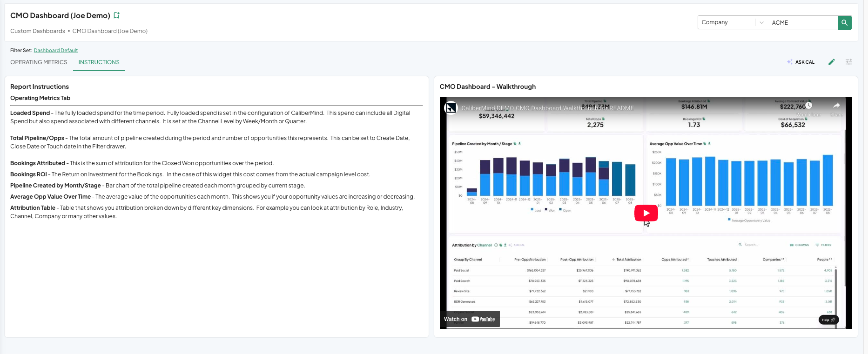The width and height of the screenshot is (868, 354).
Task: Click the 'Pipeline Created by Month/Stage' term
Action: [55, 186]
